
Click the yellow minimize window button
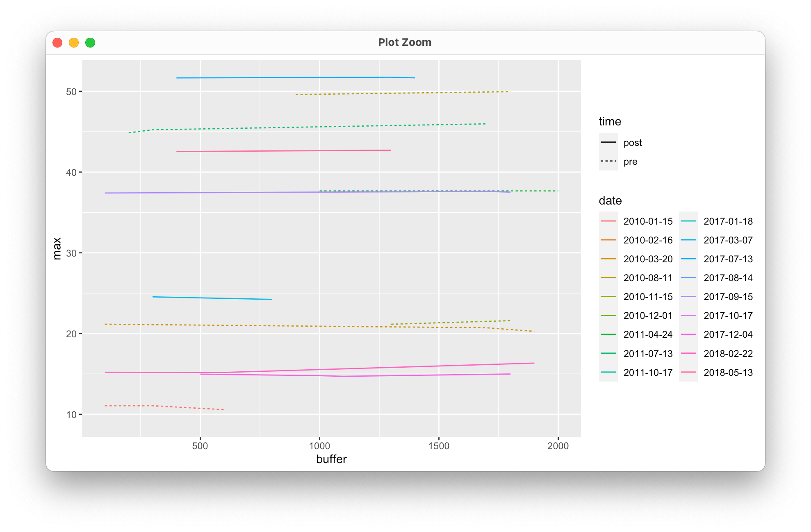click(74, 43)
